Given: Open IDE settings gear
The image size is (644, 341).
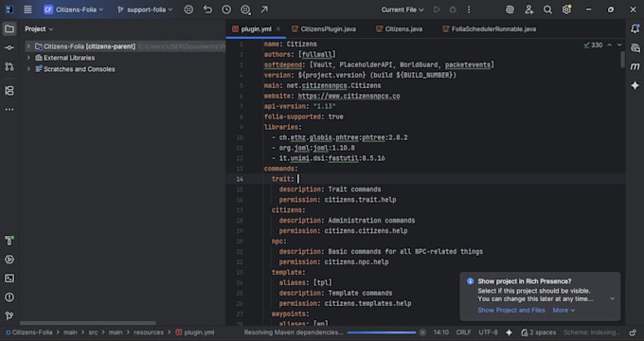Looking at the screenshot, I should [x=566, y=9].
